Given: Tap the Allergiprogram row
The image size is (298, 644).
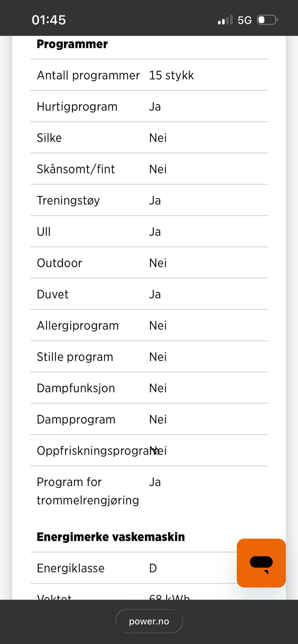Looking at the screenshot, I should (x=149, y=325).
